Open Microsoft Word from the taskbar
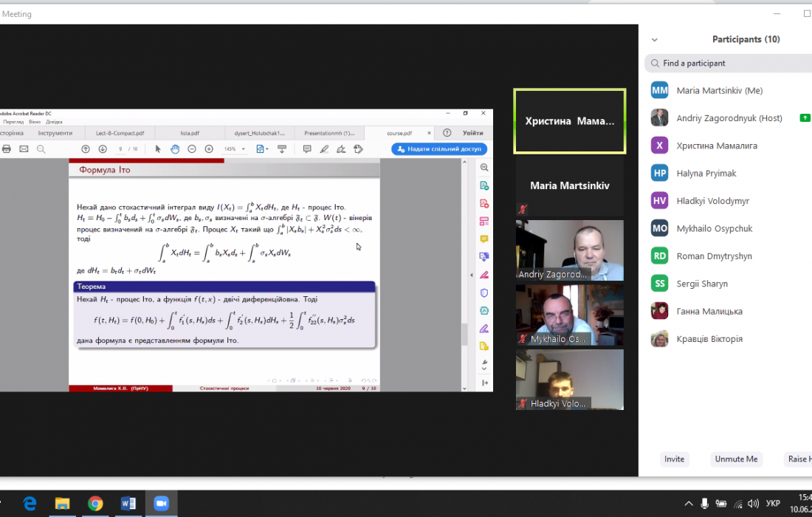812x517 pixels. 128,503
